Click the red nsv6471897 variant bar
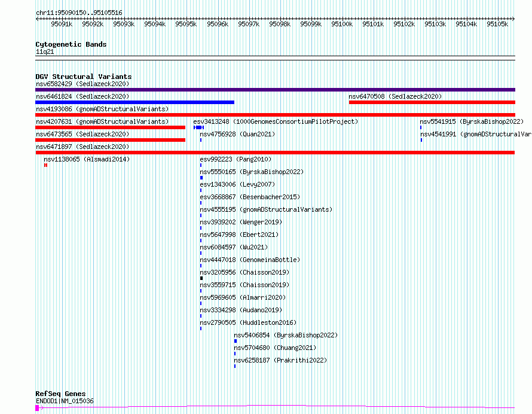The width and height of the screenshot is (532, 414). point(275,153)
